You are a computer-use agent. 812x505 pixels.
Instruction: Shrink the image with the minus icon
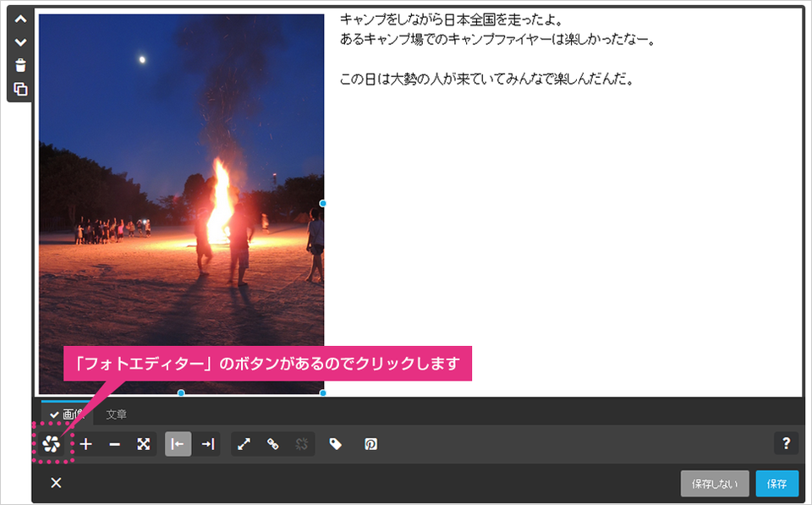[114, 444]
